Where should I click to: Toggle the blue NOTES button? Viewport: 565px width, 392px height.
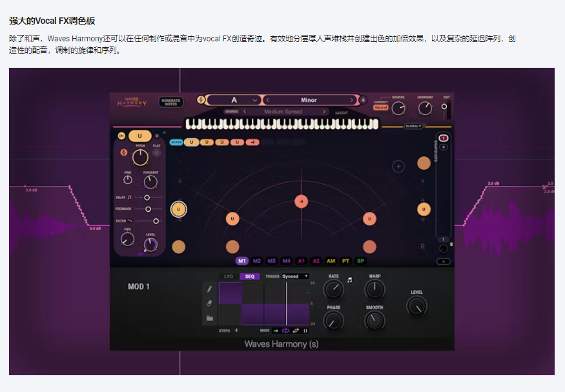tap(176, 142)
